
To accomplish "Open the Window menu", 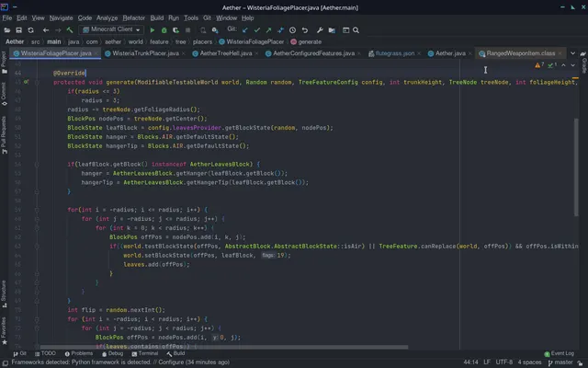I will (226, 18).
